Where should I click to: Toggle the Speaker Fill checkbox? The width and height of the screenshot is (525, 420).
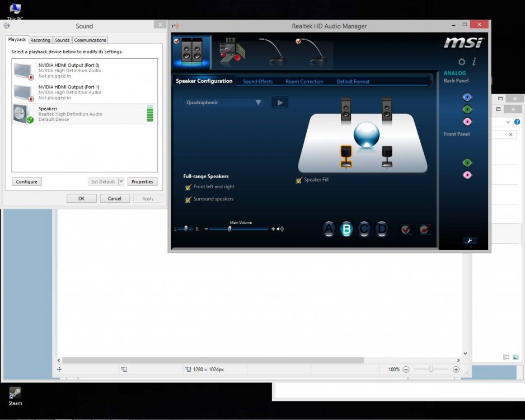click(x=299, y=180)
